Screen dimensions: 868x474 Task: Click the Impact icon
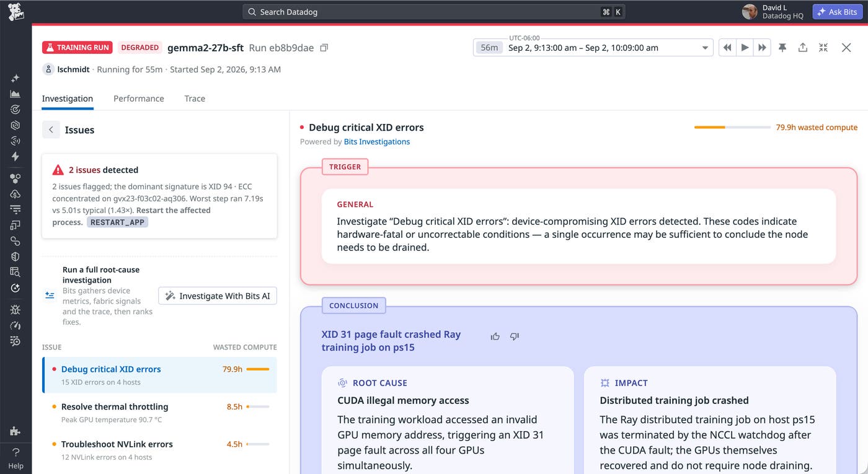605,383
